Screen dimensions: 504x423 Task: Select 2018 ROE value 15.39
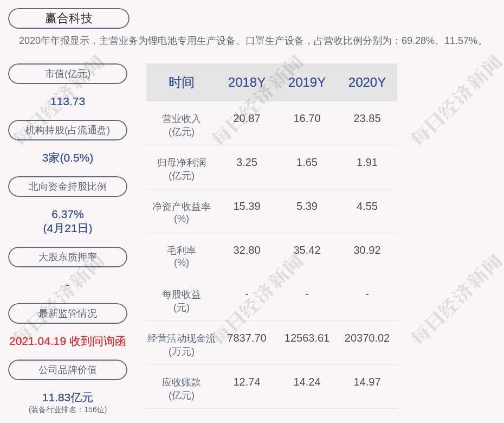point(247,206)
